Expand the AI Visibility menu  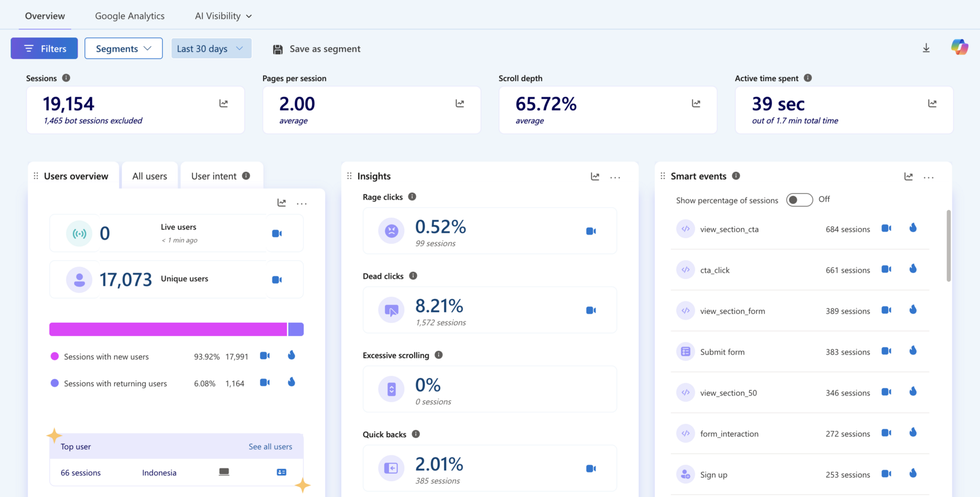coord(223,16)
